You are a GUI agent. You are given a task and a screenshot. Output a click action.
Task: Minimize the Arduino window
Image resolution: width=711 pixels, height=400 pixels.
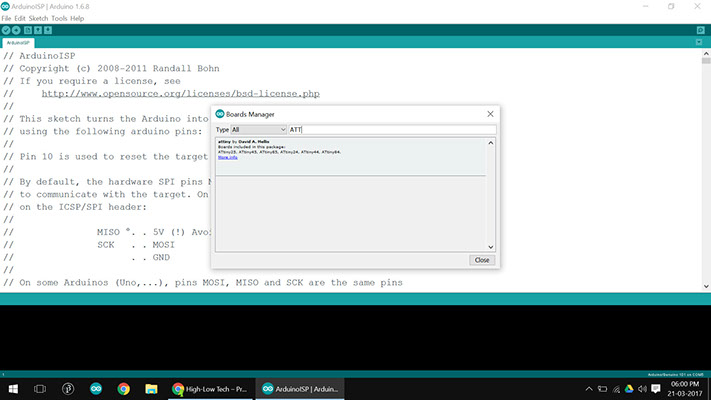645,6
